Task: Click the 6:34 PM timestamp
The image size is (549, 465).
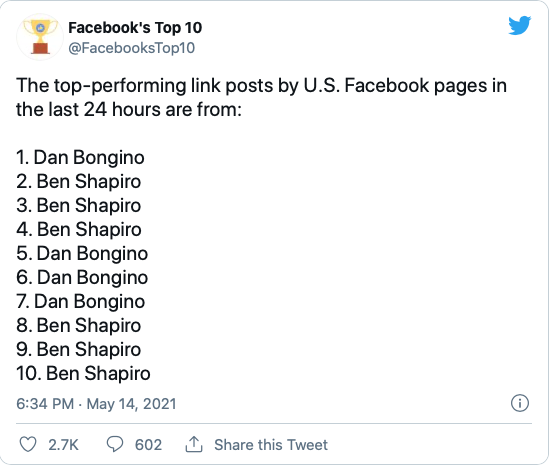Action: tap(45, 404)
